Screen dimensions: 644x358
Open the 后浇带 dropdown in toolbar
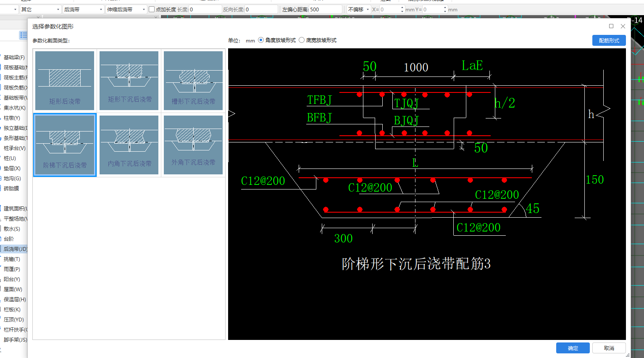coord(83,9)
